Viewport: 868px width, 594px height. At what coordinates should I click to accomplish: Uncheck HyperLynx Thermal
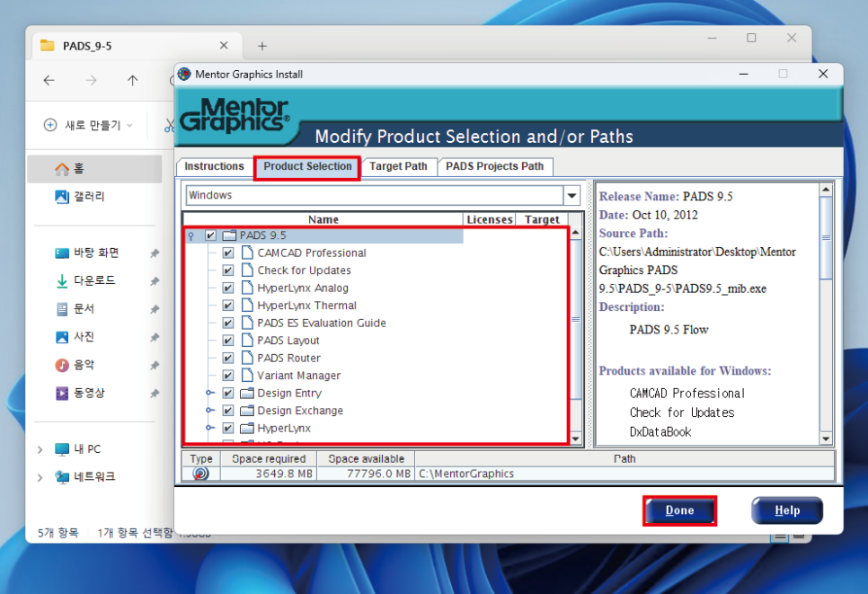(228, 306)
